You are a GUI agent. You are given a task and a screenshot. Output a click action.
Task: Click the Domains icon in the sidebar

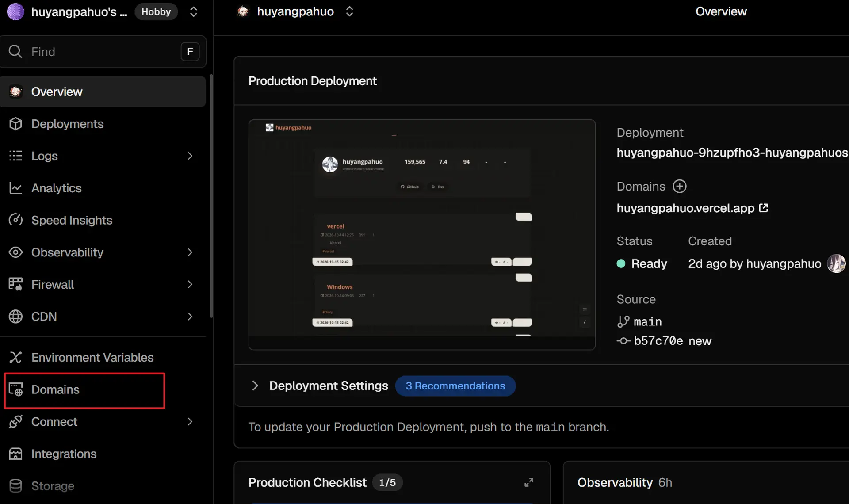click(x=15, y=389)
